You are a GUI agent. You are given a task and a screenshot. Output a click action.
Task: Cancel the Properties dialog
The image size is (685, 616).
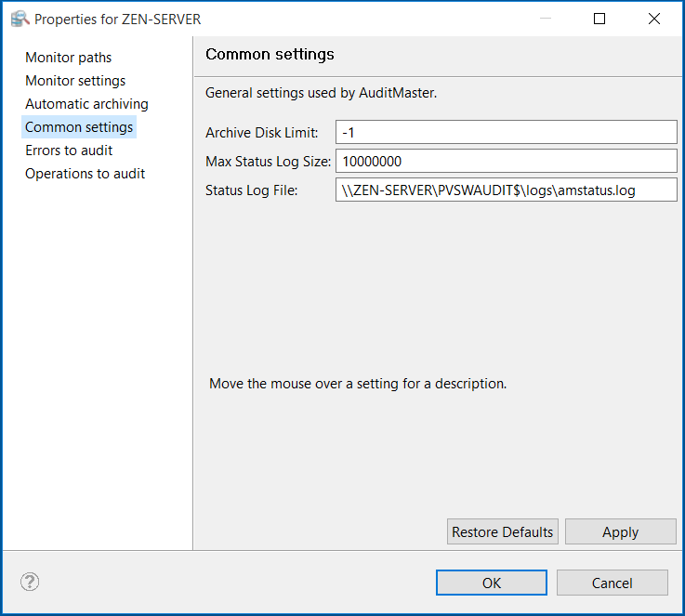click(613, 583)
